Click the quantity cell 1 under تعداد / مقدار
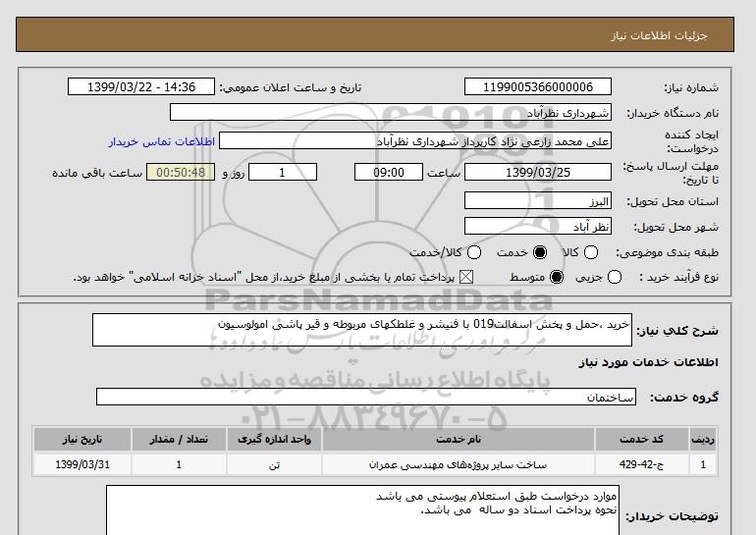 point(179,464)
